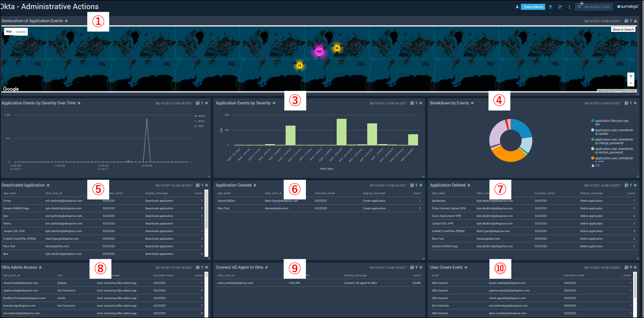Click info icon on Severity Over Time panel

pos(206,103)
